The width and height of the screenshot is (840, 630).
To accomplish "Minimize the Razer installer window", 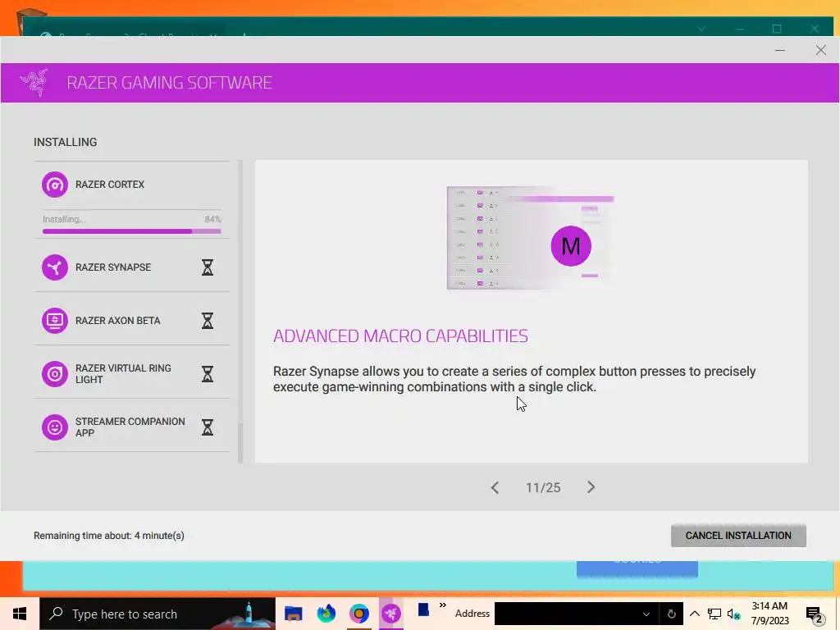I will [x=780, y=50].
